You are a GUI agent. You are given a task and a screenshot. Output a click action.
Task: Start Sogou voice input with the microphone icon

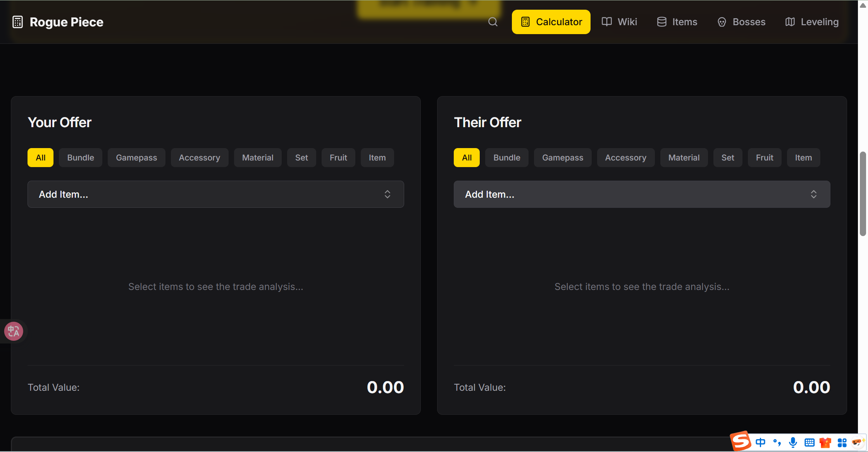pos(793,442)
